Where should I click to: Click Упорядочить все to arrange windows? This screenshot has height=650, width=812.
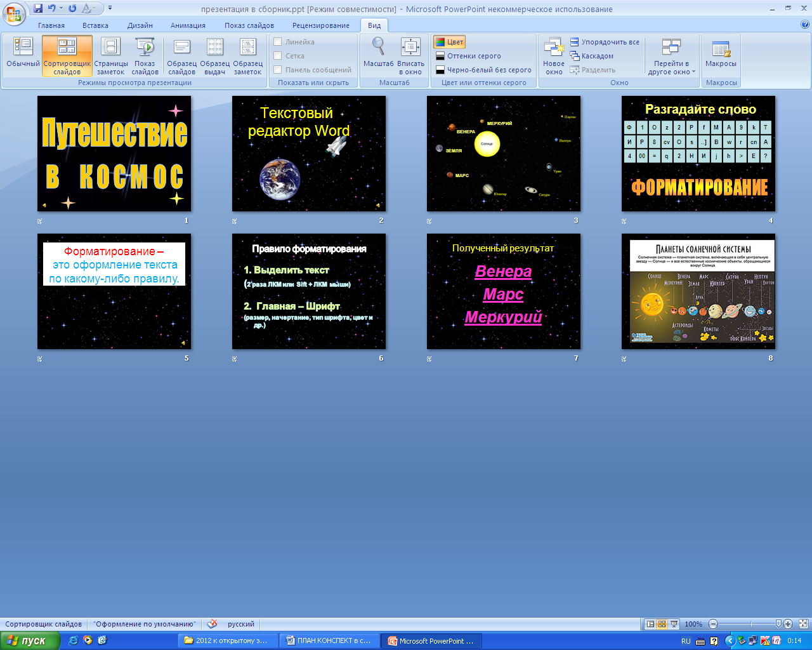pos(605,42)
